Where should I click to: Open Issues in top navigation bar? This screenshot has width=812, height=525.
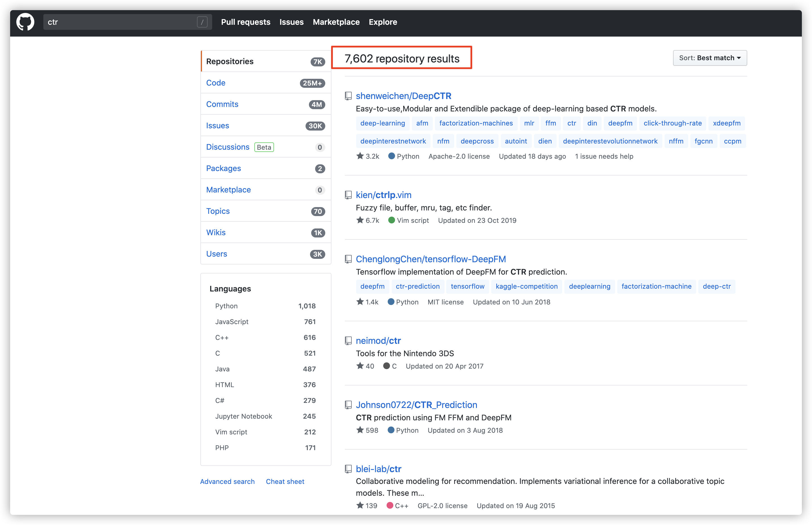coord(291,22)
